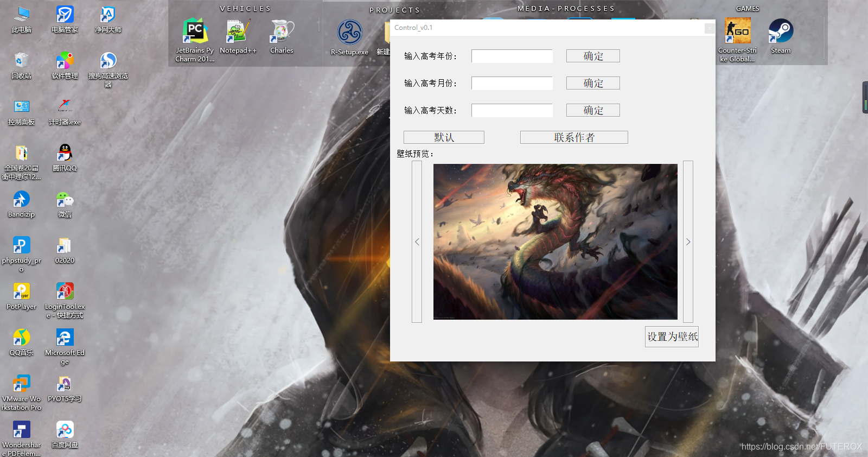Confirm the year with its 确定 button

pos(593,56)
